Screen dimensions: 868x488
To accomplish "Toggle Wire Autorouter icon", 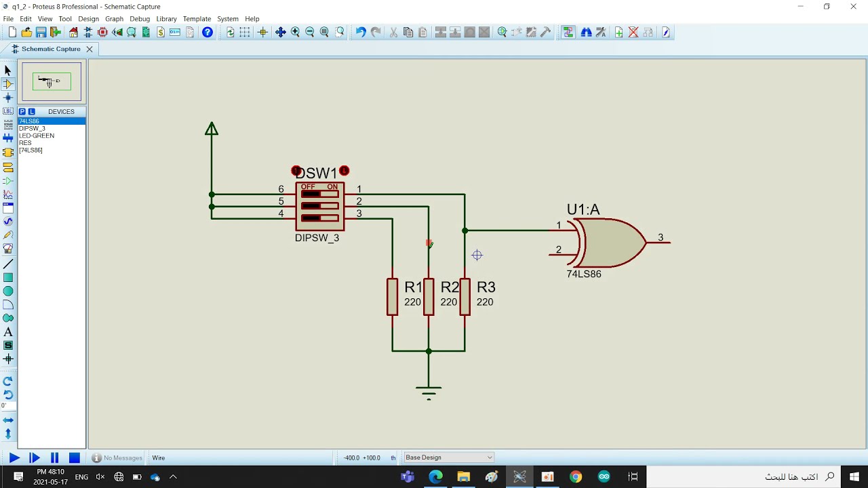I will pyautogui.click(x=568, y=32).
